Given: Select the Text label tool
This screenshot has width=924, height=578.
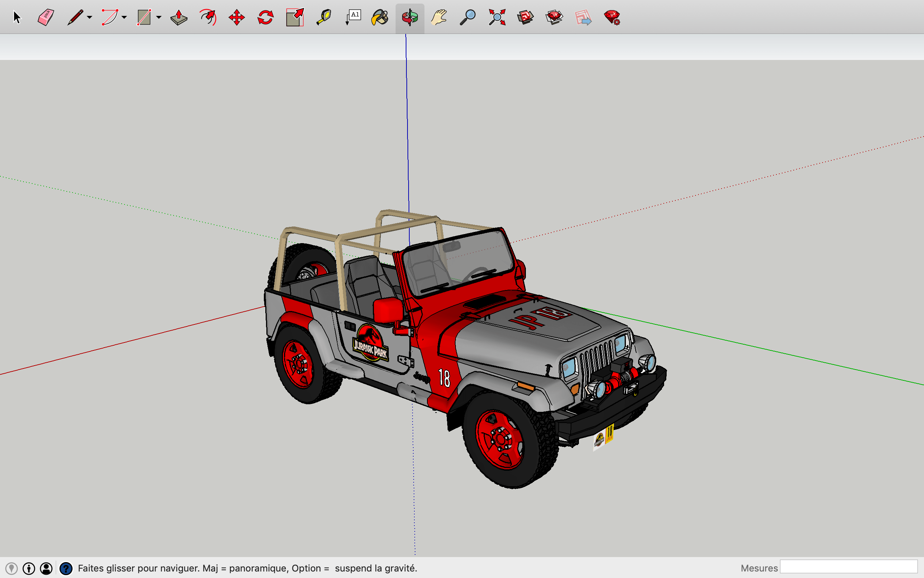Looking at the screenshot, I should point(353,18).
